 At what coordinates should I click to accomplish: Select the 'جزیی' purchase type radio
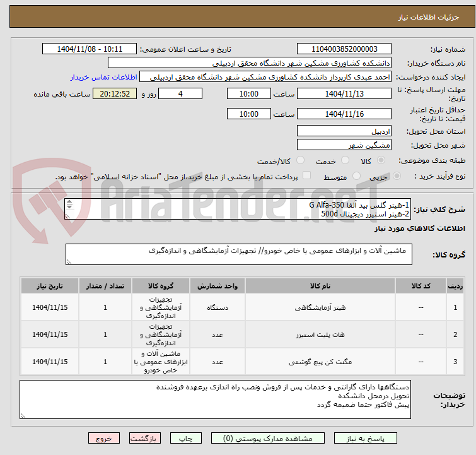(x=397, y=175)
